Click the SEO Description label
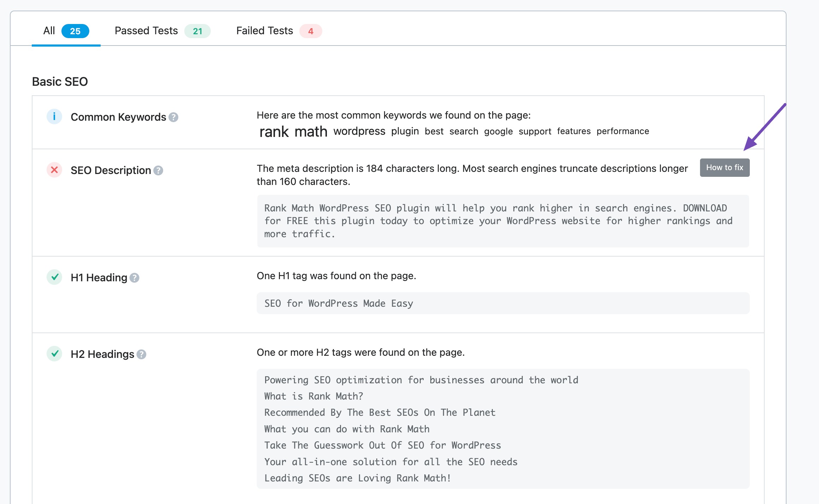 click(x=111, y=170)
